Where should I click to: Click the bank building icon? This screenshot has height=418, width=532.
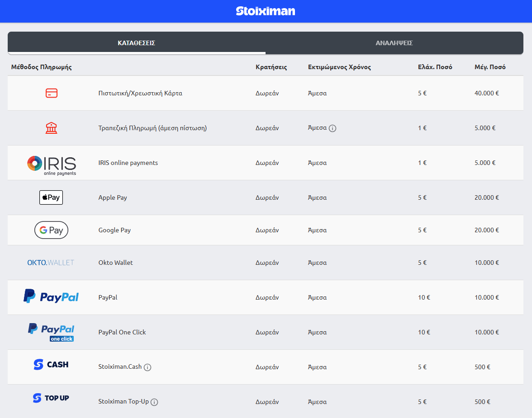tap(52, 128)
